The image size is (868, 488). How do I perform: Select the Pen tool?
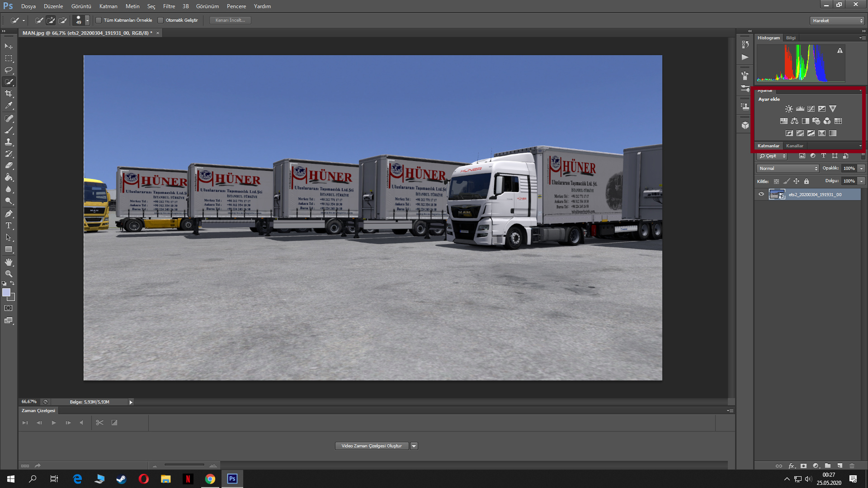pos(9,214)
